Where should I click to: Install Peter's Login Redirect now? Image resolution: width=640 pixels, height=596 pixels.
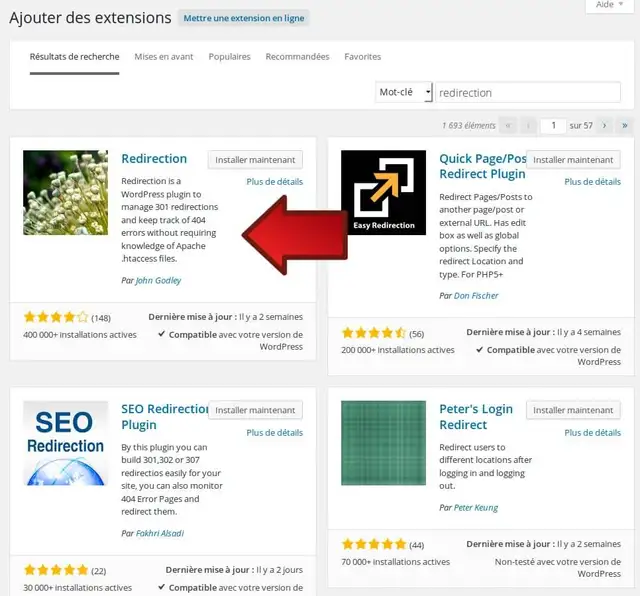[573, 410]
